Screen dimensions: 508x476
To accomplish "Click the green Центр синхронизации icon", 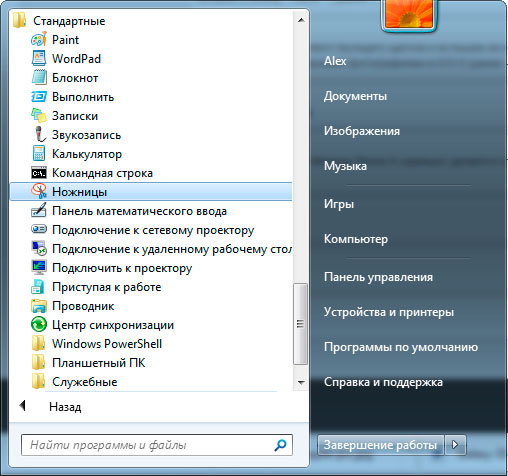I will 39,325.
